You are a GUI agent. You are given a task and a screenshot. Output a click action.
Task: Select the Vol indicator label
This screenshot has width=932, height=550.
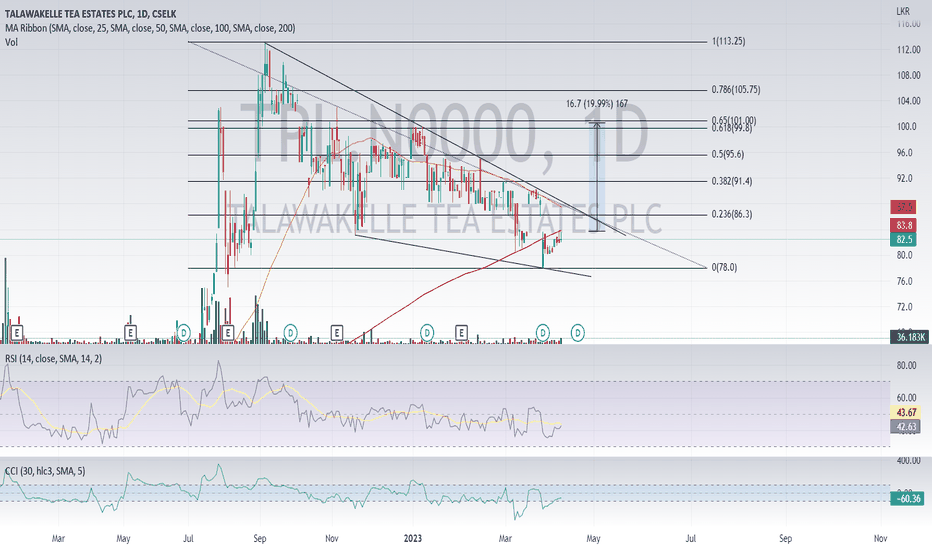click(11, 42)
